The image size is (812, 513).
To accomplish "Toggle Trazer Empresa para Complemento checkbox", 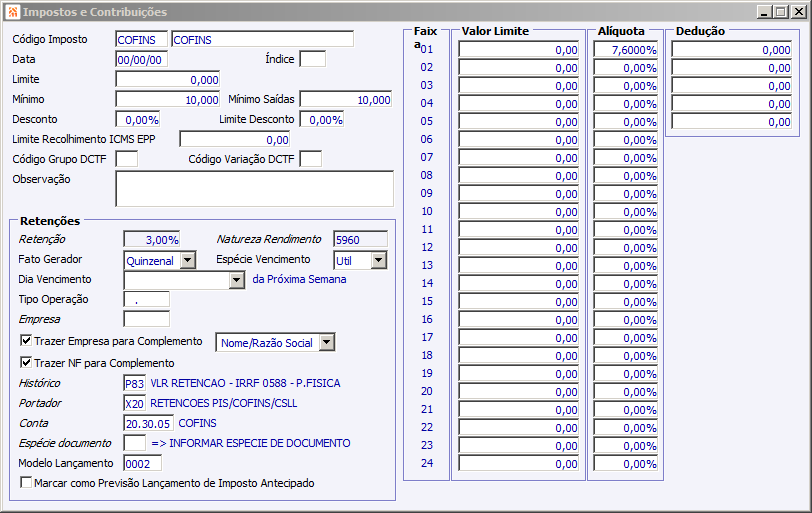I will (x=26, y=341).
